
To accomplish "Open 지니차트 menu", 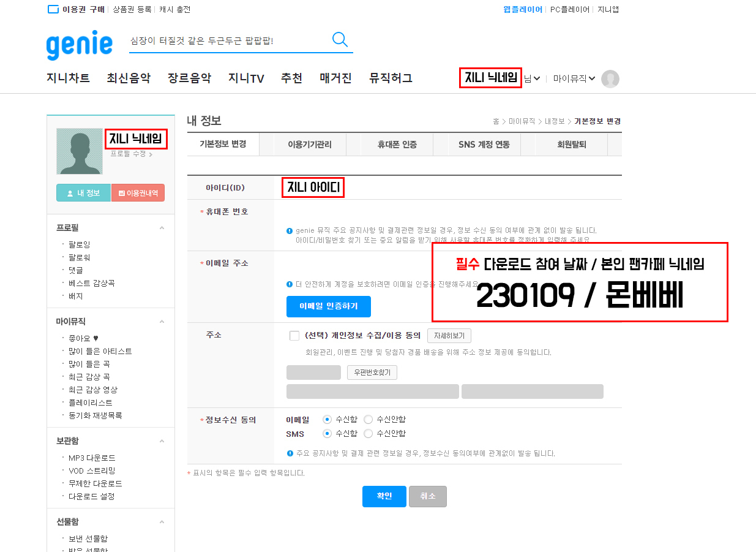I will tap(68, 78).
